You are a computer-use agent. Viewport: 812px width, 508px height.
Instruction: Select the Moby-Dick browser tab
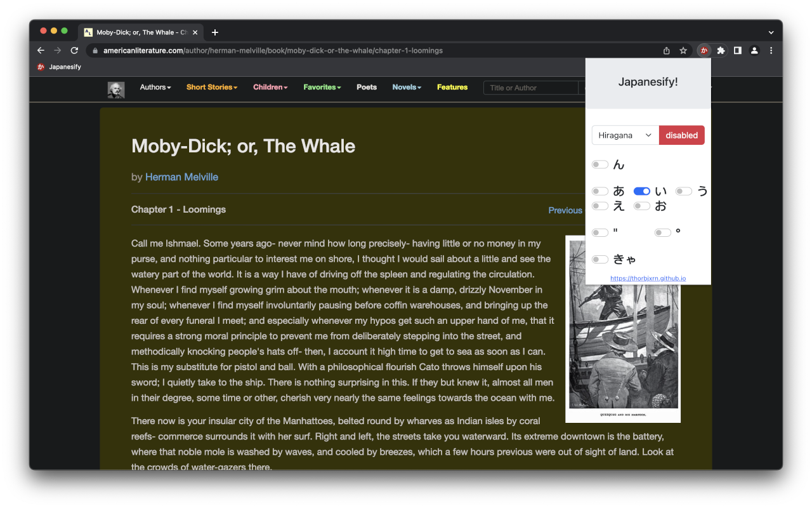pos(141,32)
